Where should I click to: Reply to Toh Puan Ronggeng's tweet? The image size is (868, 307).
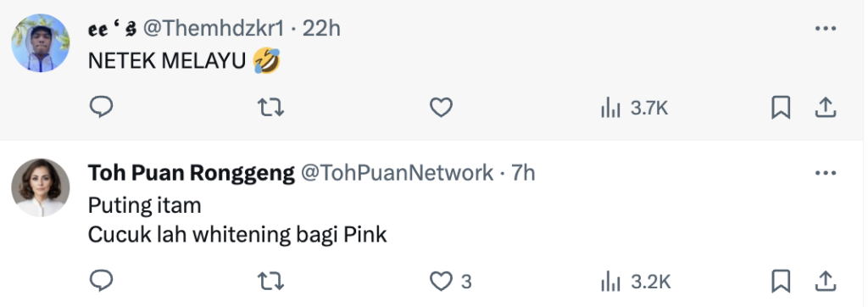tap(102, 282)
